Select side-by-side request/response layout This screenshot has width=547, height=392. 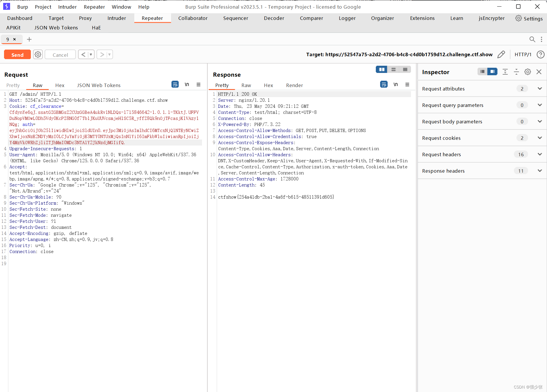pos(382,69)
